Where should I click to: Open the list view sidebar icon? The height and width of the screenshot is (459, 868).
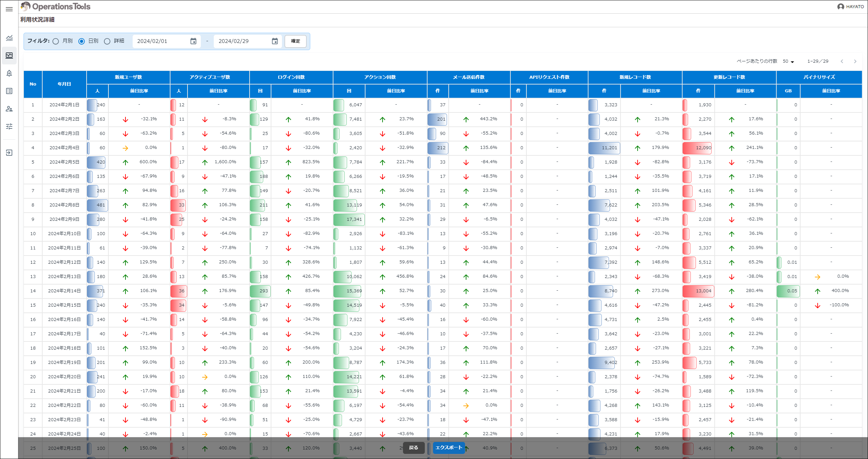(x=9, y=91)
